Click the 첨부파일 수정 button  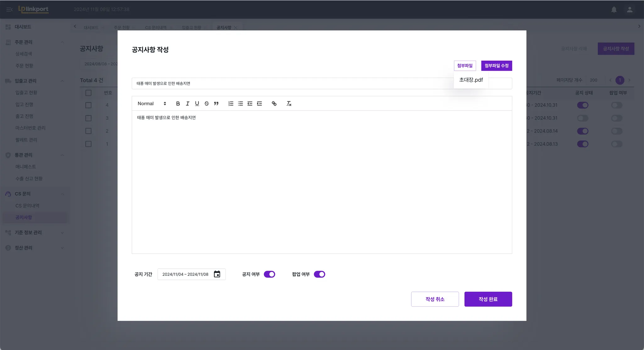coord(496,66)
